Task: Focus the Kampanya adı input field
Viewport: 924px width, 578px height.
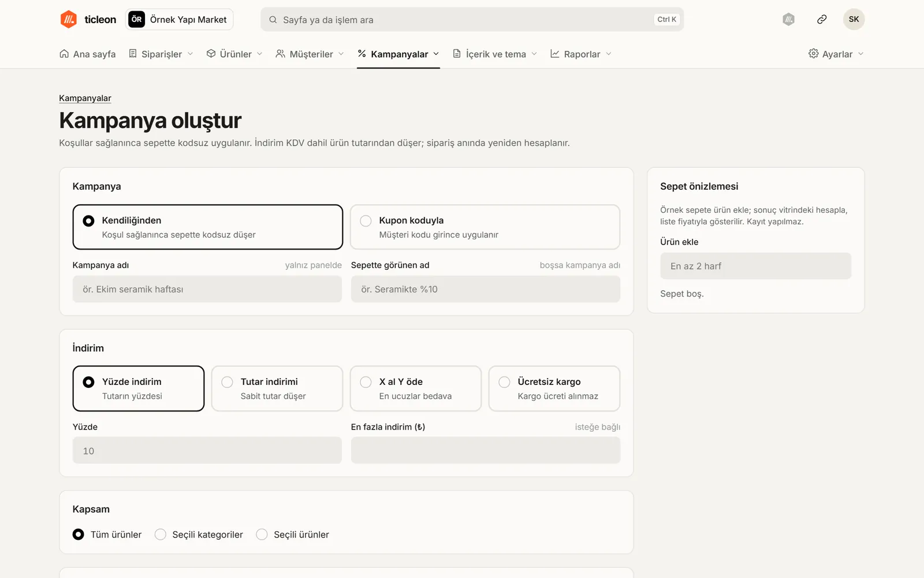Action: pyautogui.click(x=207, y=289)
